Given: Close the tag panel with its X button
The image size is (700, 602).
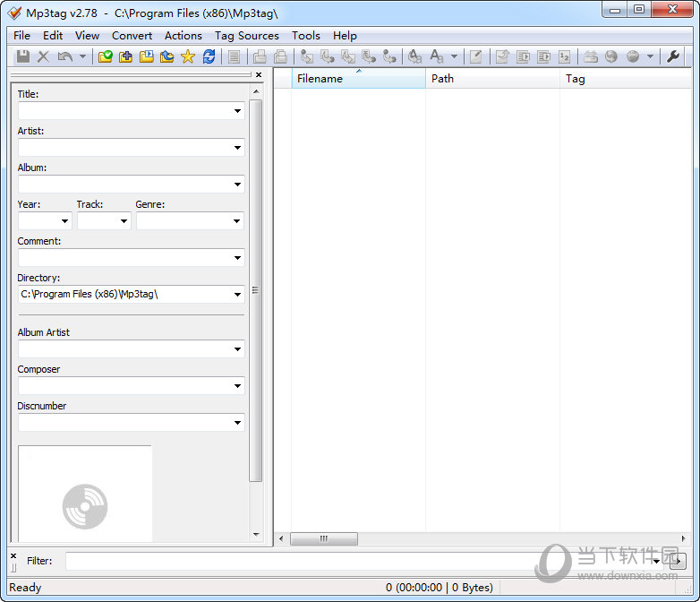Looking at the screenshot, I should pyautogui.click(x=259, y=74).
